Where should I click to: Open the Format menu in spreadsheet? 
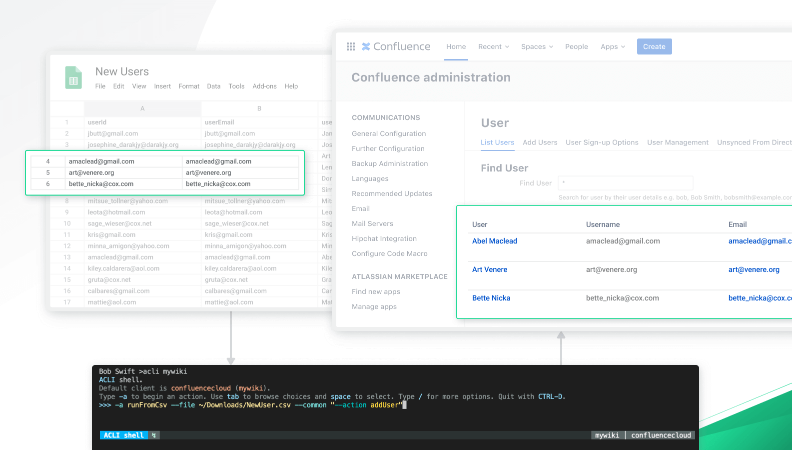tap(188, 86)
